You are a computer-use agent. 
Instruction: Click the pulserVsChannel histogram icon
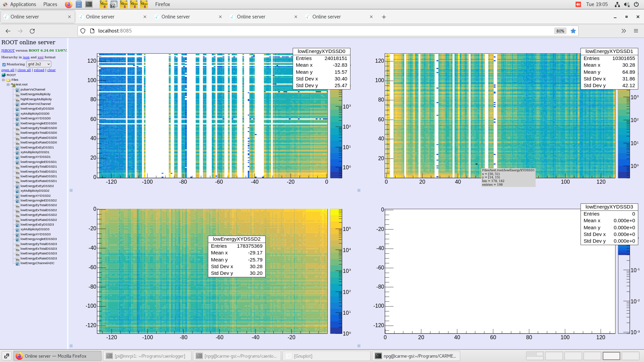pos(17,89)
